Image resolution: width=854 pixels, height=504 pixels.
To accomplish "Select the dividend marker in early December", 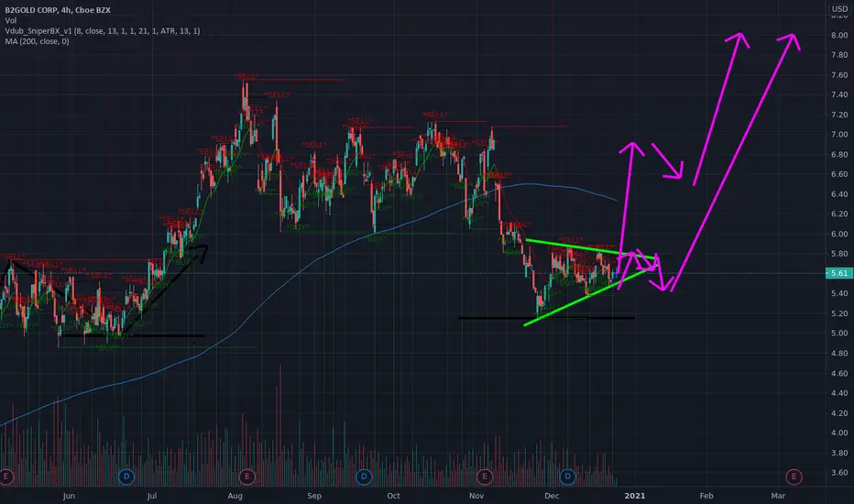I will click(x=567, y=477).
